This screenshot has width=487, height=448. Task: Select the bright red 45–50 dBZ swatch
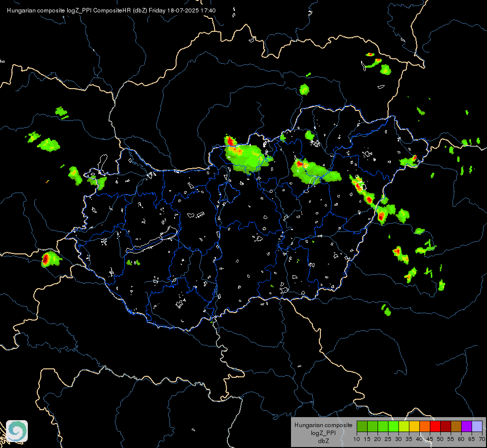click(x=435, y=426)
